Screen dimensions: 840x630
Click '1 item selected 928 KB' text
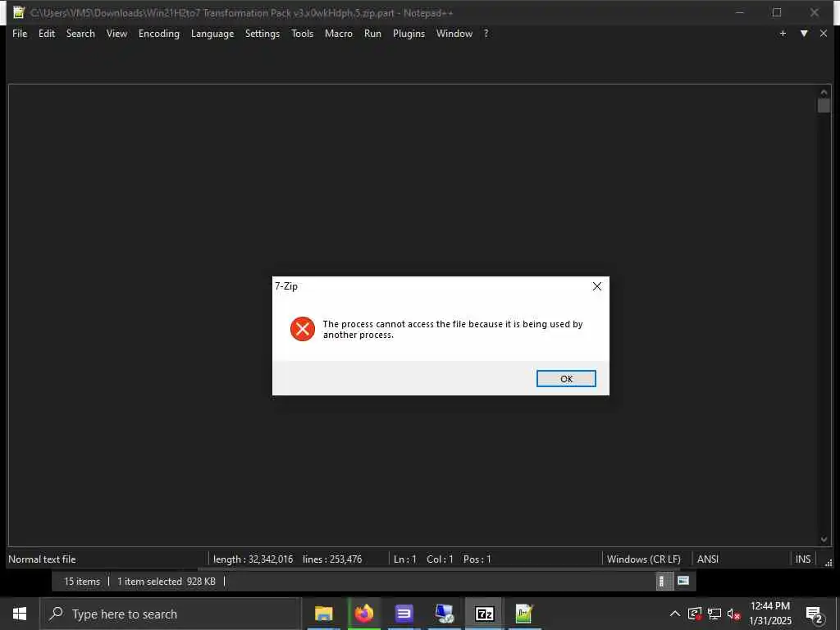point(166,582)
